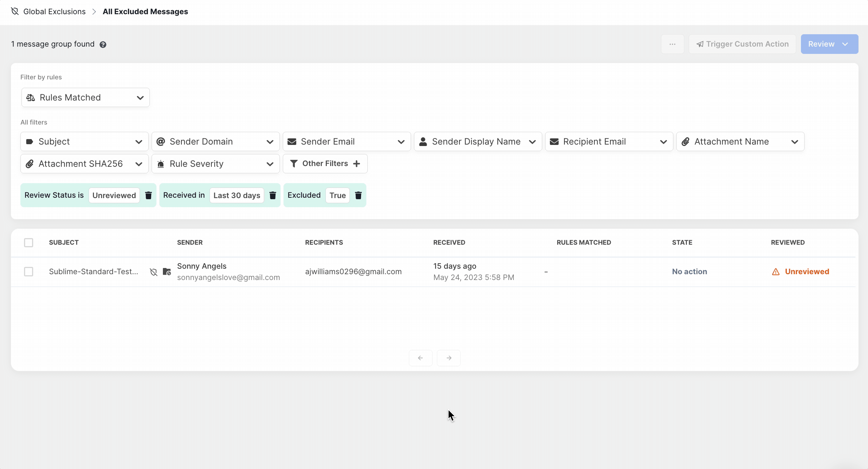Open the Review button menu
Image resolution: width=868 pixels, height=469 pixels.
pyautogui.click(x=829, y=44)
